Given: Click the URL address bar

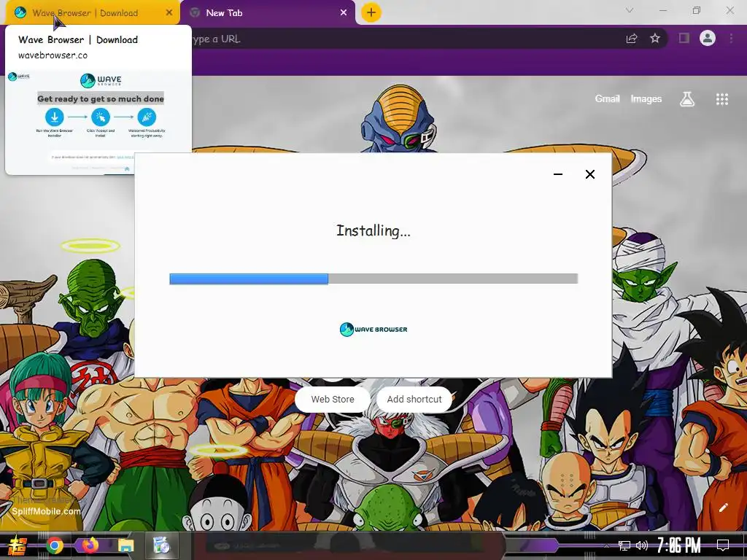Looking at the screenshot, I should 405,39.
